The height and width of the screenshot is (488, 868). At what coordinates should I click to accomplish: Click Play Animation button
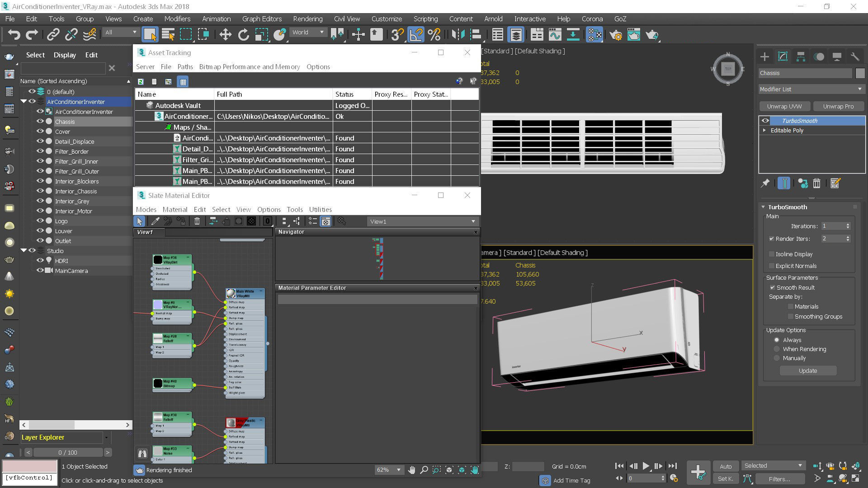[x=646, y=466]
